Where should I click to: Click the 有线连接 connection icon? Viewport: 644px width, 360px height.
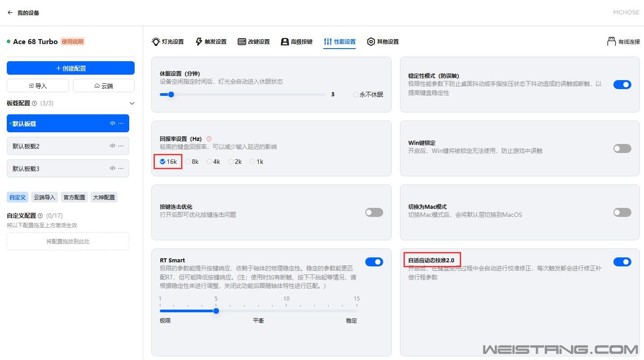coord(611,41)
